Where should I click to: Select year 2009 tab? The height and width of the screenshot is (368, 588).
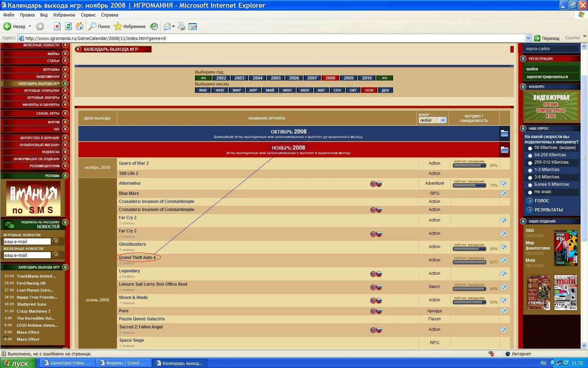348,78
